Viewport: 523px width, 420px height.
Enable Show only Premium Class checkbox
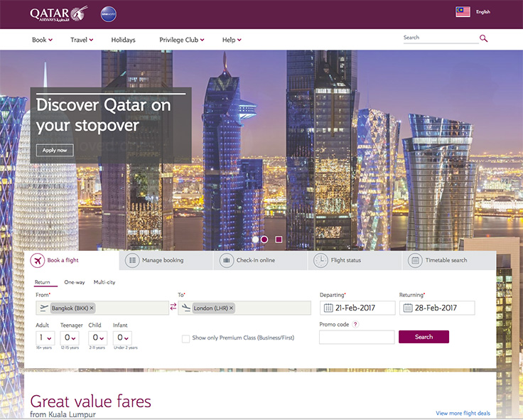[185, 338]
